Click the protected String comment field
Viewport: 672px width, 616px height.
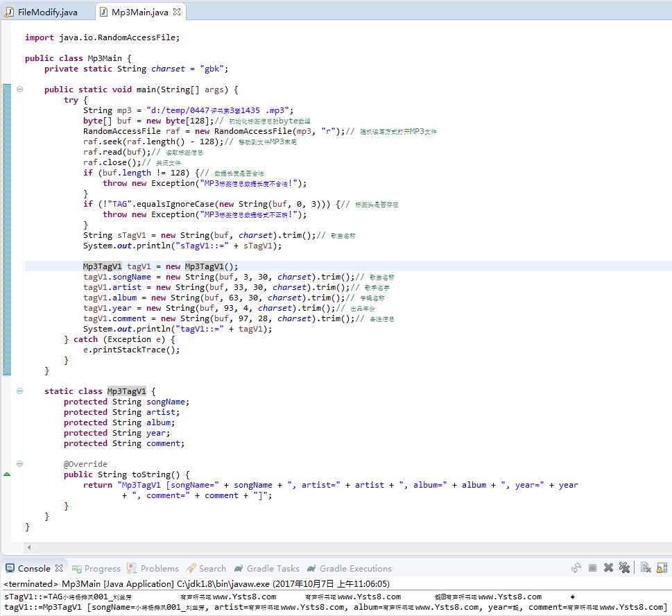click(124, 443)
